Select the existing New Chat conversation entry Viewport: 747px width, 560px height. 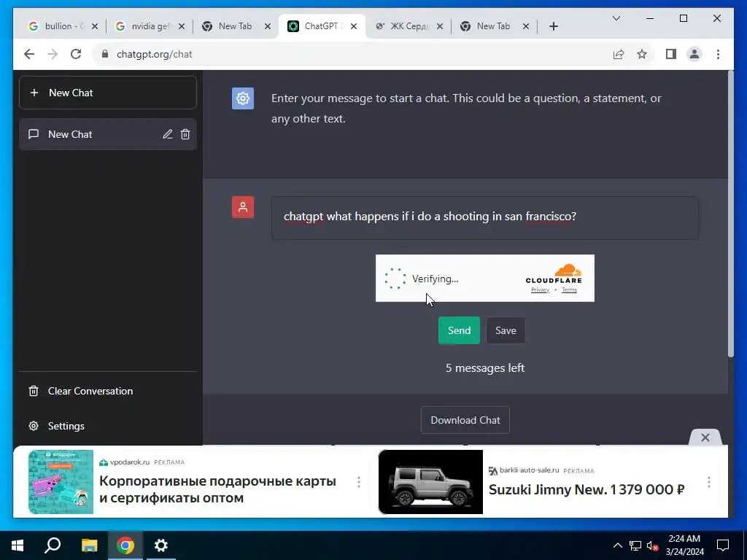[x=108, y=134]
